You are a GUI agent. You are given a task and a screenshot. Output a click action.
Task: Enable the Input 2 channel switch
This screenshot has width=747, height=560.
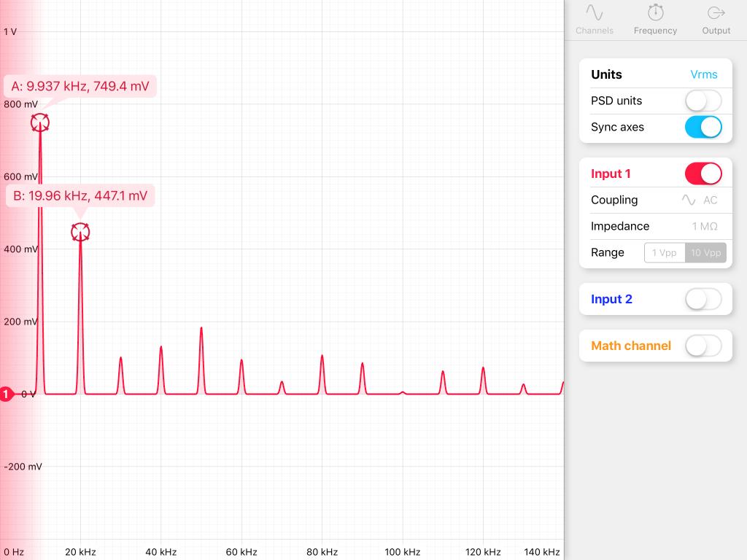point(703,300)
